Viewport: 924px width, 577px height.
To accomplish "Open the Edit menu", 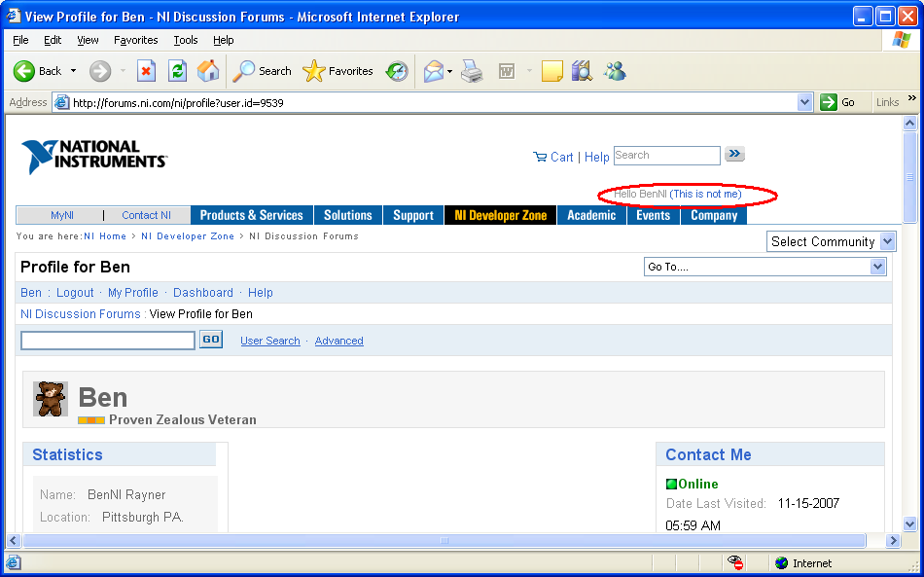I will click(53, 40).
